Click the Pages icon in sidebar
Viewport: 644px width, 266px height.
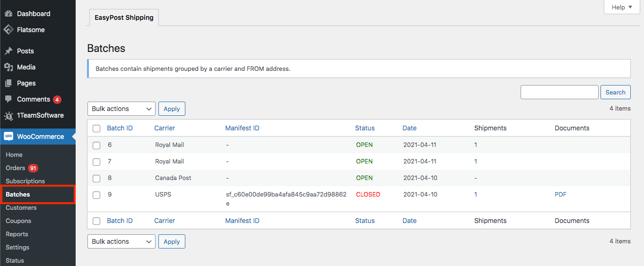pos(9,83)
